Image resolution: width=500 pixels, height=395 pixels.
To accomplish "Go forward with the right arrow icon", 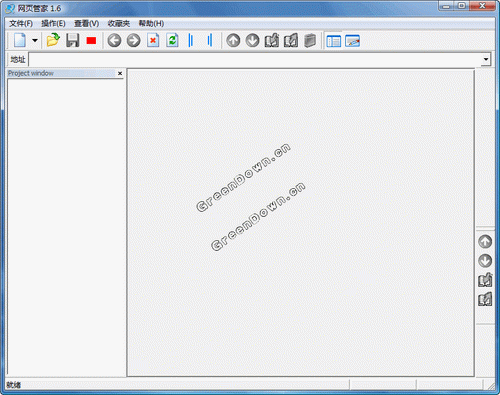I will (134, 41).
